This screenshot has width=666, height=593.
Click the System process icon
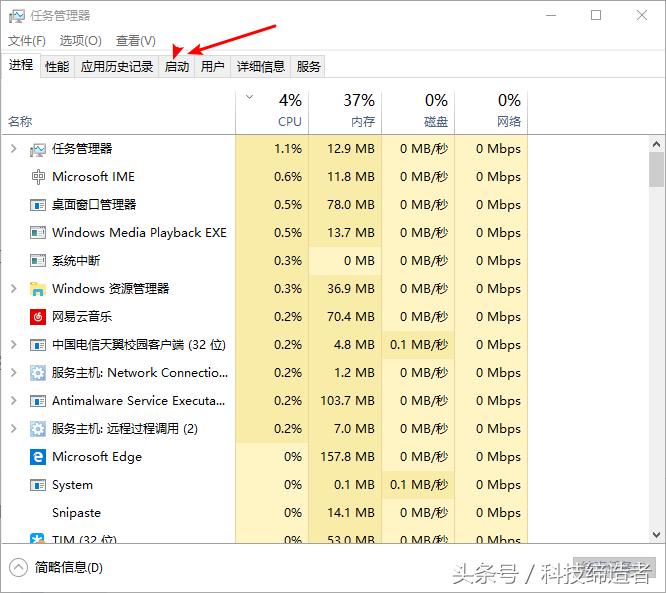(38, 485)
